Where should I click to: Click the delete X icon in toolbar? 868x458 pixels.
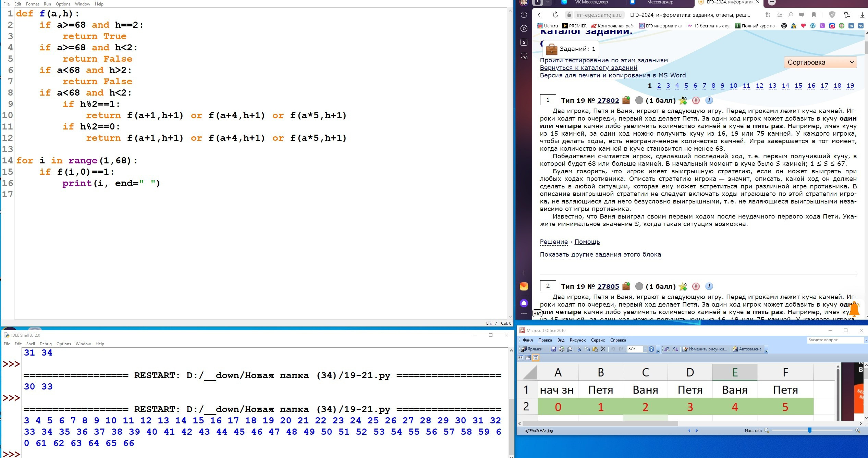(603, 349)
